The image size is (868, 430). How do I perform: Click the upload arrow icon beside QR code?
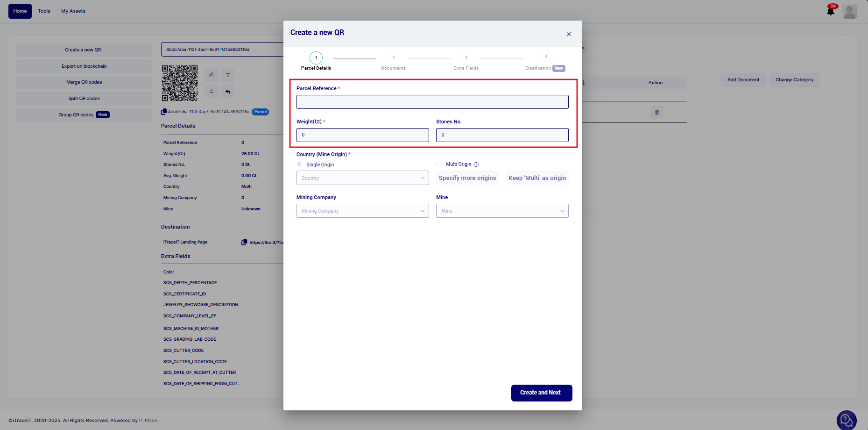click(x=211, y=91)
